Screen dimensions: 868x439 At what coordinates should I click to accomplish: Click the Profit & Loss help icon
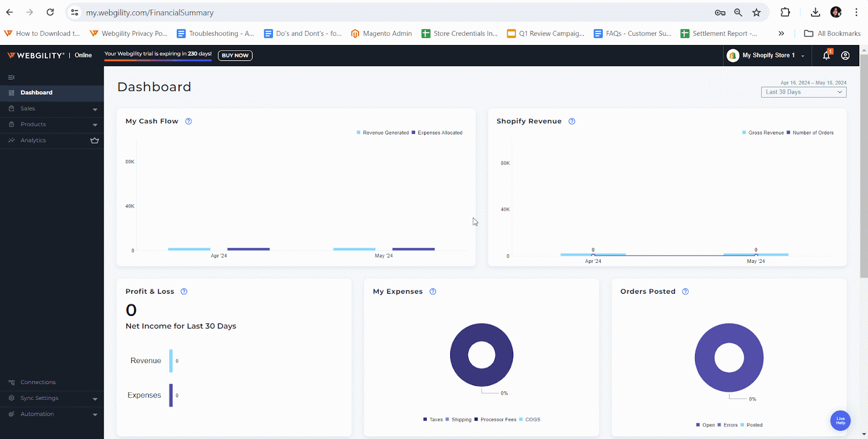pyautogui.click(x=184, y=292)
